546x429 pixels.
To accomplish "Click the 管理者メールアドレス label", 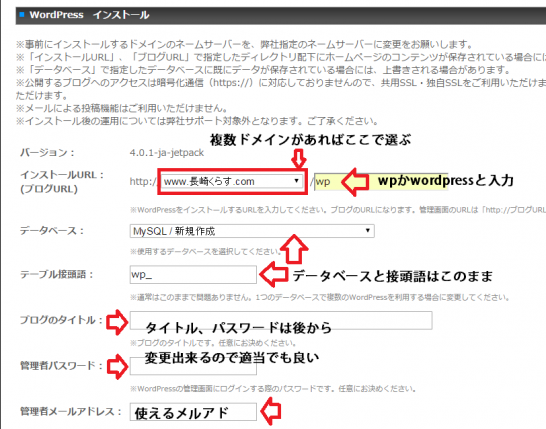I will pyautogui.click(x=71, y=412).
